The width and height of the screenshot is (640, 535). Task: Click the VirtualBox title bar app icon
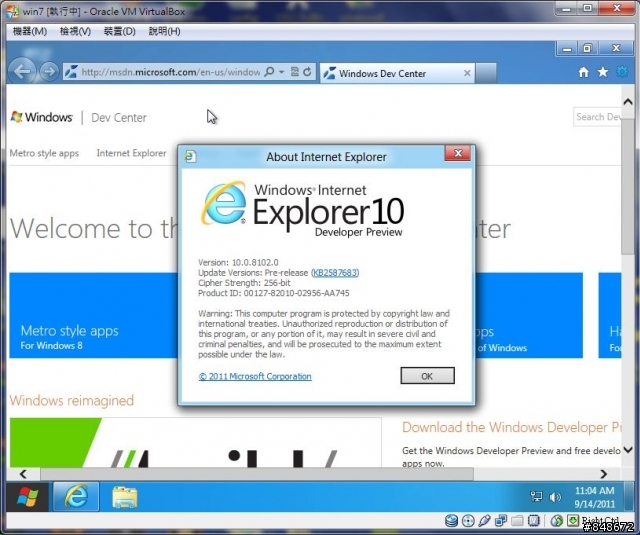click(13, 11)
